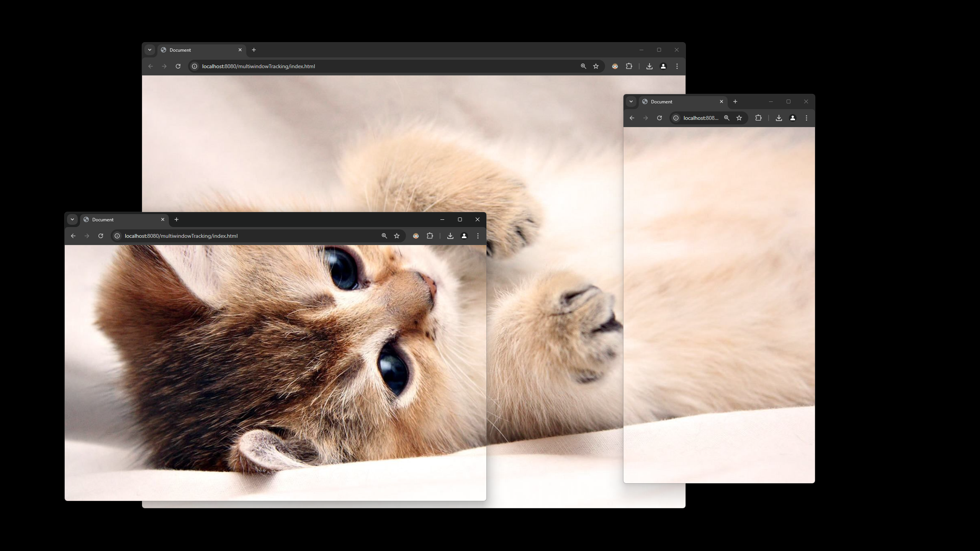Bookmark page with star in front bottom-left window
This screenshot has width=980, height=551.
[x=397, y=236]
